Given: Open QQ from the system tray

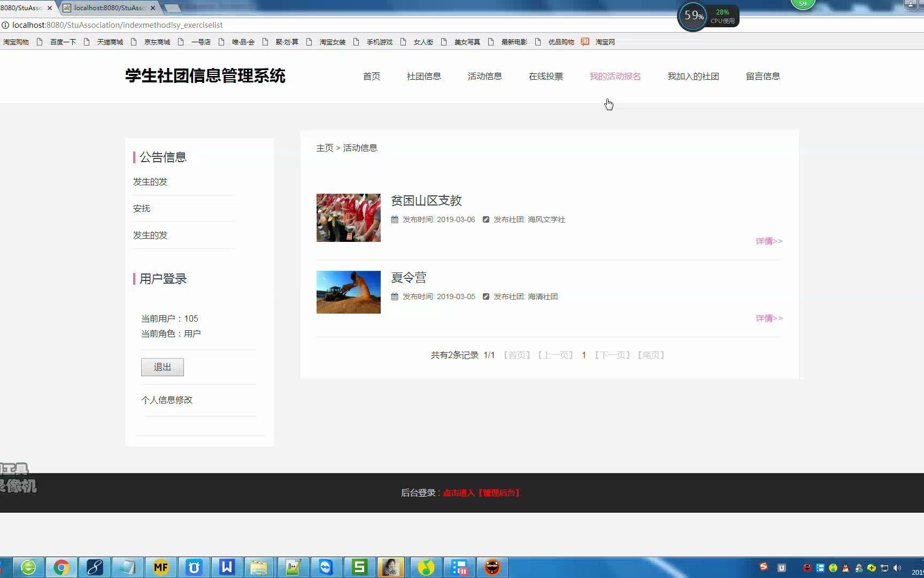Looking at the screenshot, I should pyautogui.click(x=845, y=568).
